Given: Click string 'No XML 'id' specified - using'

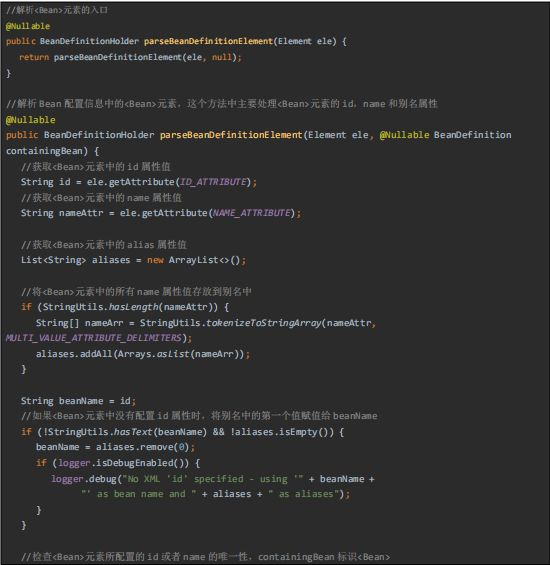Looking at the screenshot, I should (213, 479).
